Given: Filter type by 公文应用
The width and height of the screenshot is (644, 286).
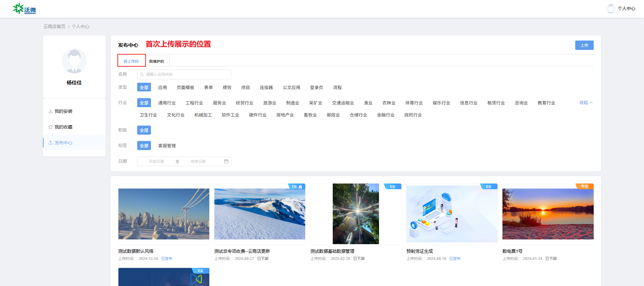Looking at the screenshot, I should [x=291, y=87].
